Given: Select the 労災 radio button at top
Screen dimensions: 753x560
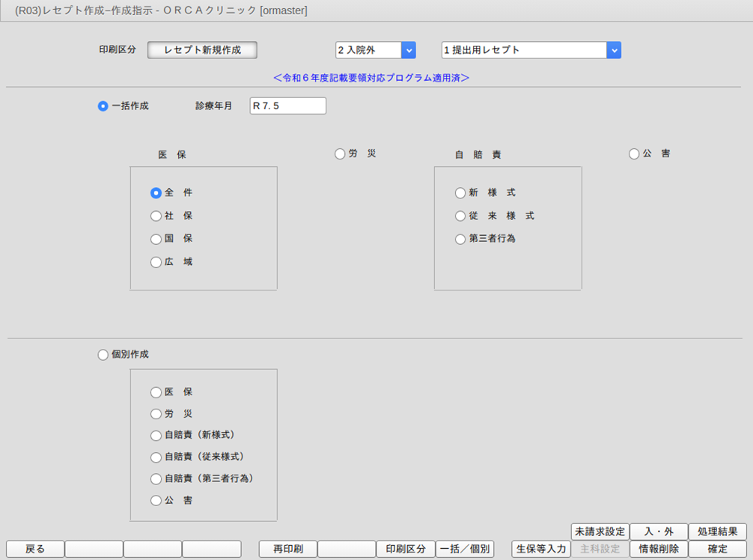Looking at the screenshot, I should point(341,153).
